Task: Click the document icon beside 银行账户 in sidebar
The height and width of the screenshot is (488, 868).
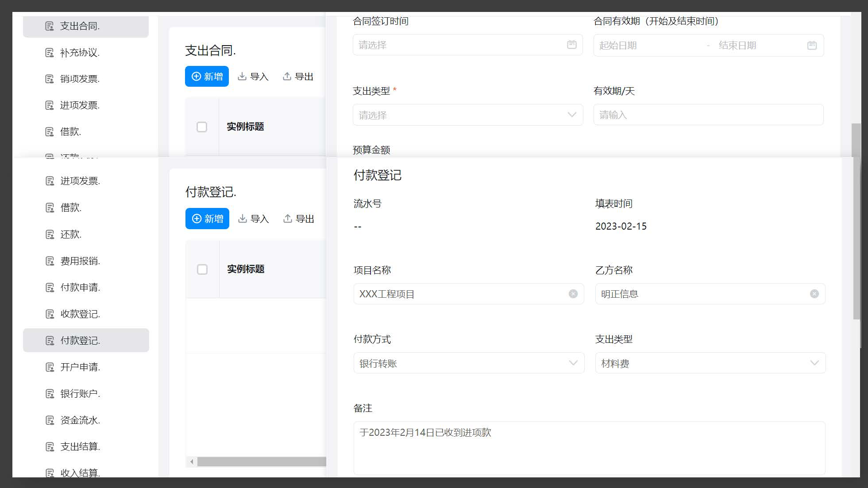Action: coord(50,393)
